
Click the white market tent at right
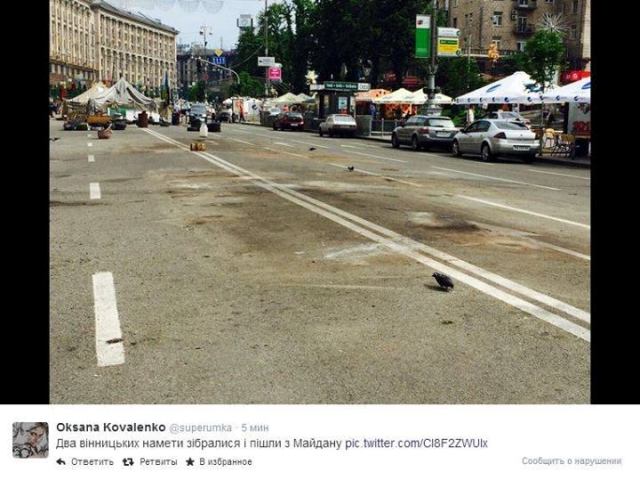coord(505,89)
